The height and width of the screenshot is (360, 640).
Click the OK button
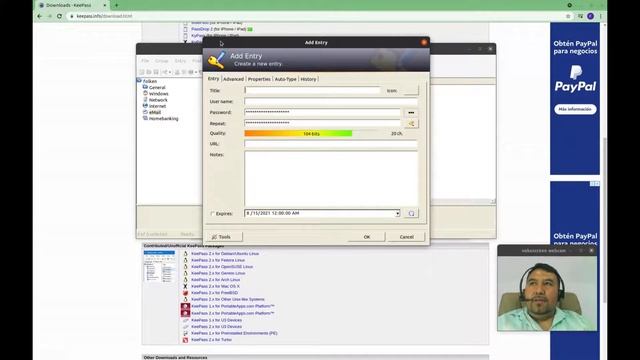point(367,237)
